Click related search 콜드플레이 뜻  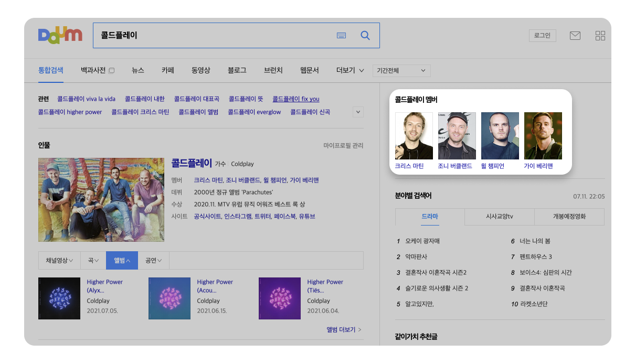click(x=246, y=99)
